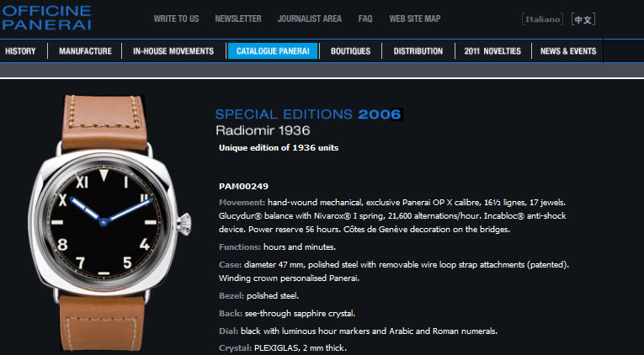Select the Catalogue Panerai tab
644x355 pixels.
point(273,51)
